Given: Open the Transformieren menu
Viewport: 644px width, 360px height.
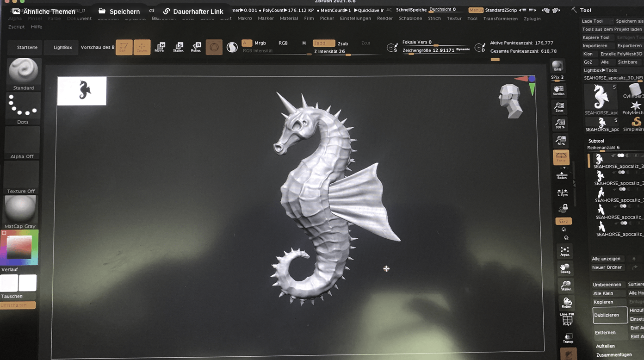Looking at the screenshot, I should 501,19.
